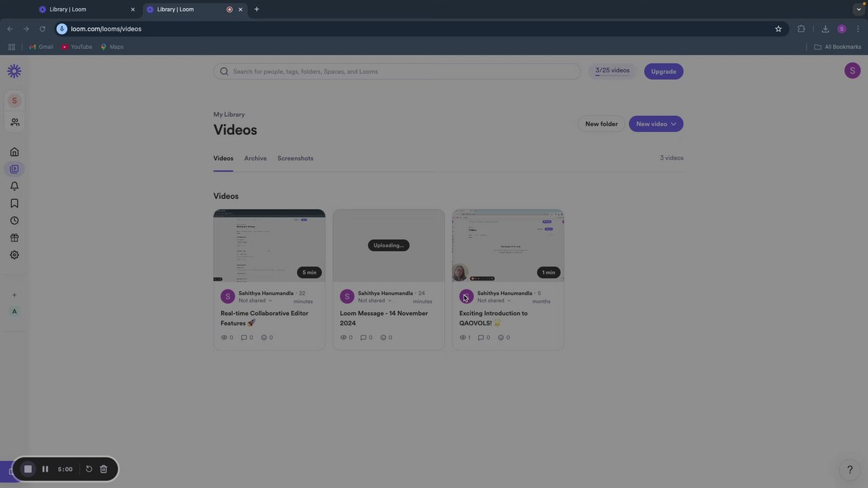Open the tab search chevron in Chrome
Viewport: 868px width, 488px height.
tap(859, 9)
